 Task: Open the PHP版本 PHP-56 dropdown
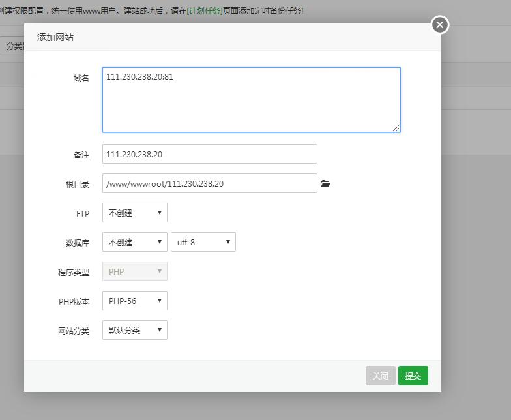pyautogui.click(x=135, y=301)
